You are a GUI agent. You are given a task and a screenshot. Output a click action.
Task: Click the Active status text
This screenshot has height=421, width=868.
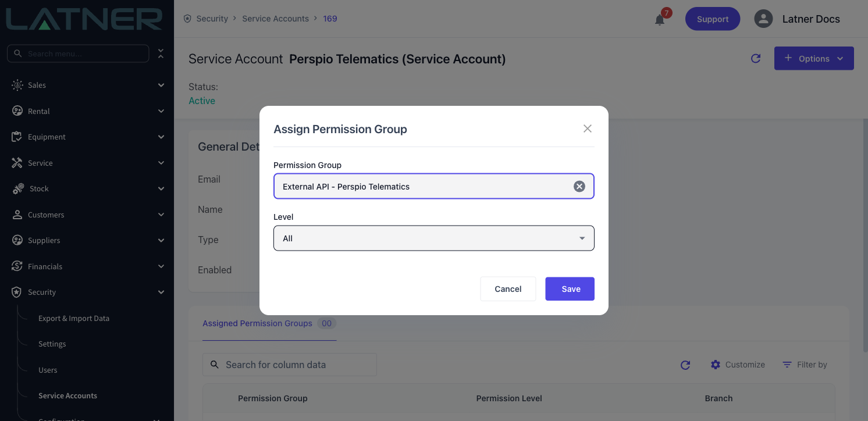pyautogui.click(x=202, y=101)
